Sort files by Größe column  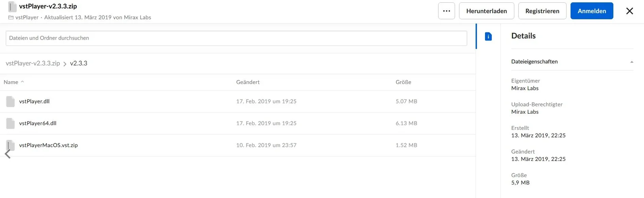click(x=403, y=82)
